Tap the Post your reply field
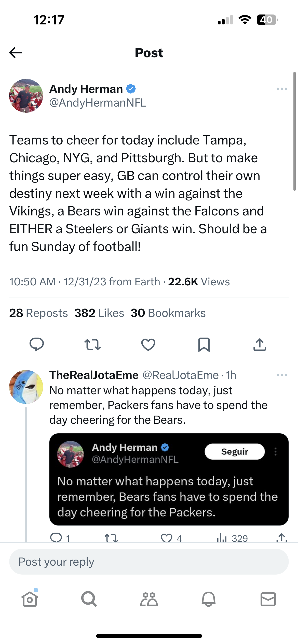 [149, 562]
